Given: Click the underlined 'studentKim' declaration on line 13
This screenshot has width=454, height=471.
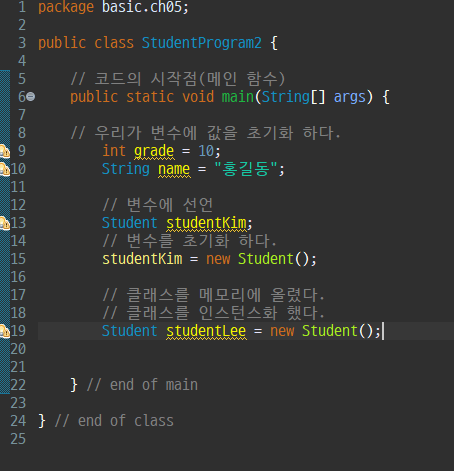Looking at the screenshot, I should [206, 223].
